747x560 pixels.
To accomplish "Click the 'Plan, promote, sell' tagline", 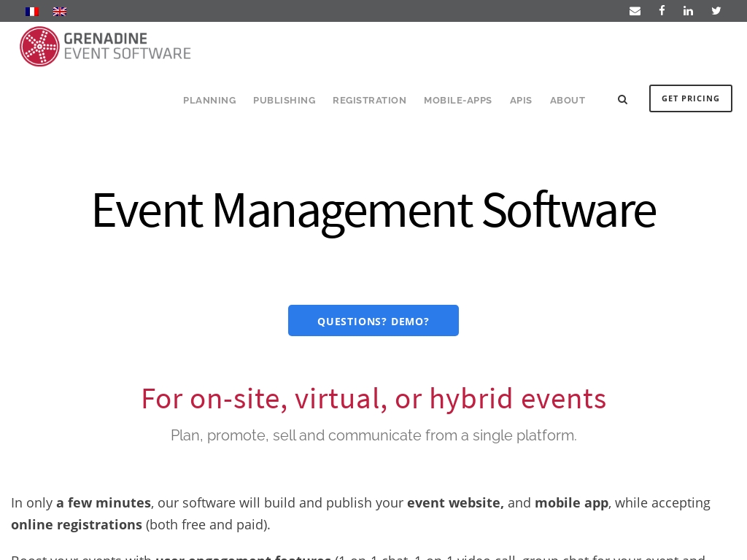I will pyautogui.click(x=373, y=435).
